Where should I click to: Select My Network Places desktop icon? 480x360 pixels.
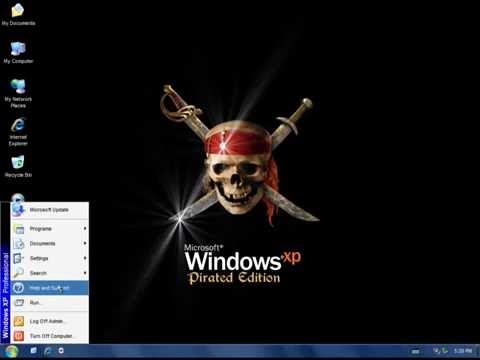(18, 93)
